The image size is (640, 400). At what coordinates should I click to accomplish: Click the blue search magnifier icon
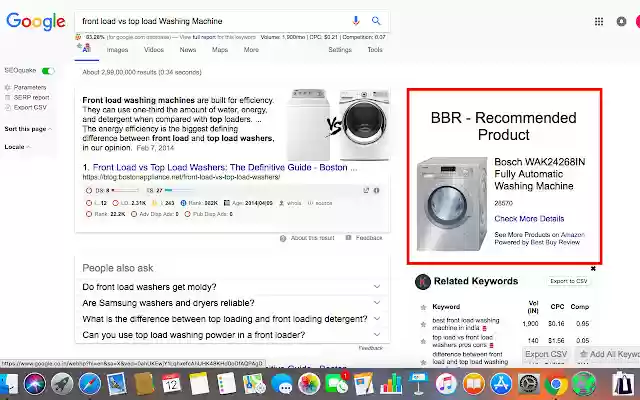[376, 20]
